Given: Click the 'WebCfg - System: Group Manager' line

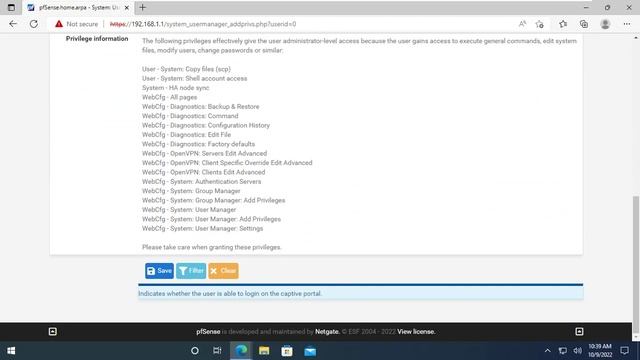Looking at the screenshot, I should [191, 191].
